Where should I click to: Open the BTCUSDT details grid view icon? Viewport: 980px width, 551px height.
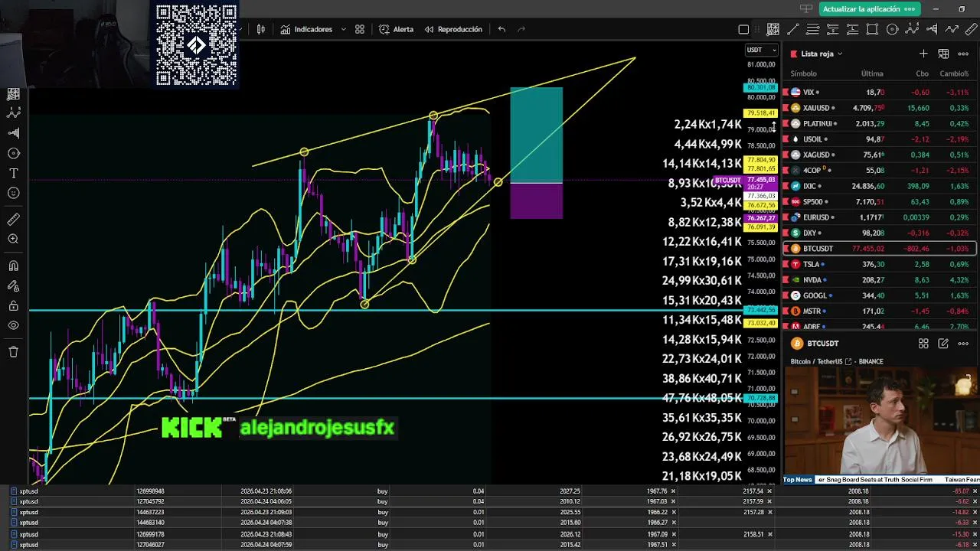pyautogui.click(x=923, y=344)
